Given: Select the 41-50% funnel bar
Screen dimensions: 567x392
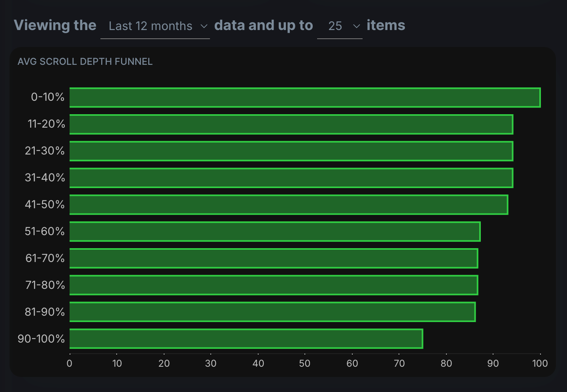Looking at the screenshot, I should click(289, 205).
